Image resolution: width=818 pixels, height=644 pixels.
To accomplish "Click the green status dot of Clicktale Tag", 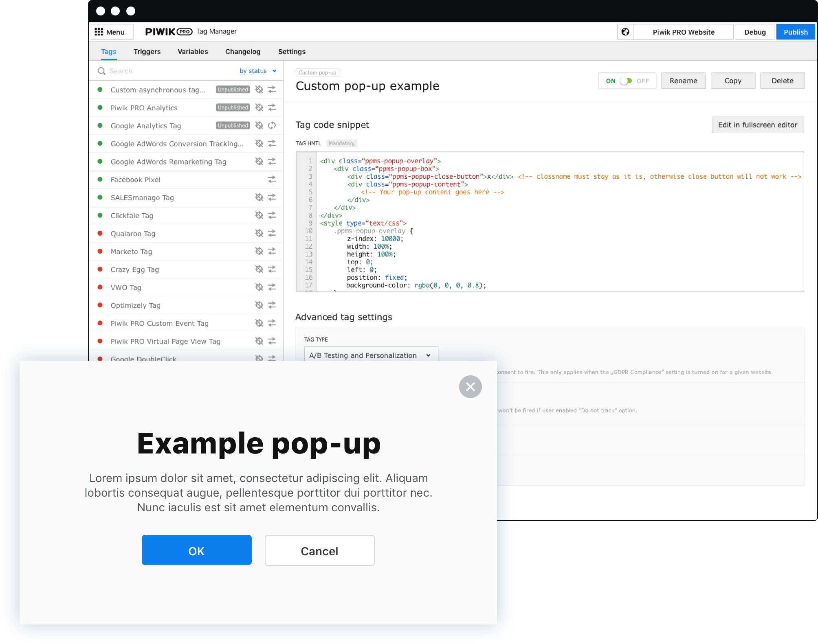I will 100,215.
